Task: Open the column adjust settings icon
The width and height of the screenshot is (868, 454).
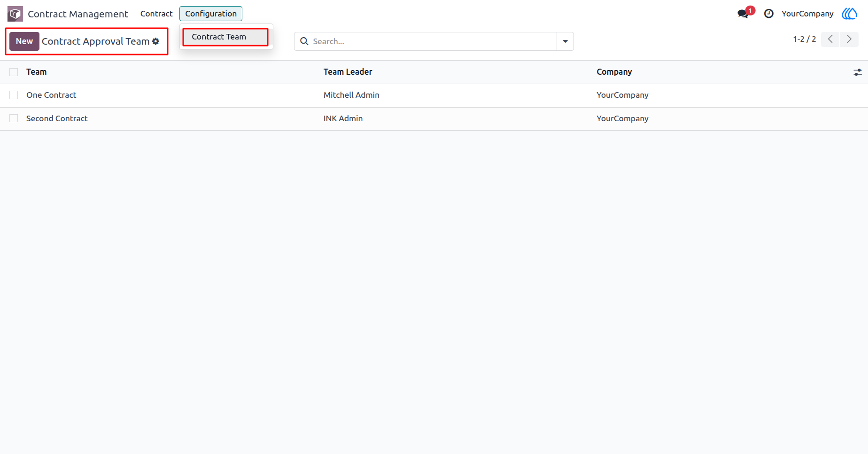Action: [858, 72]
